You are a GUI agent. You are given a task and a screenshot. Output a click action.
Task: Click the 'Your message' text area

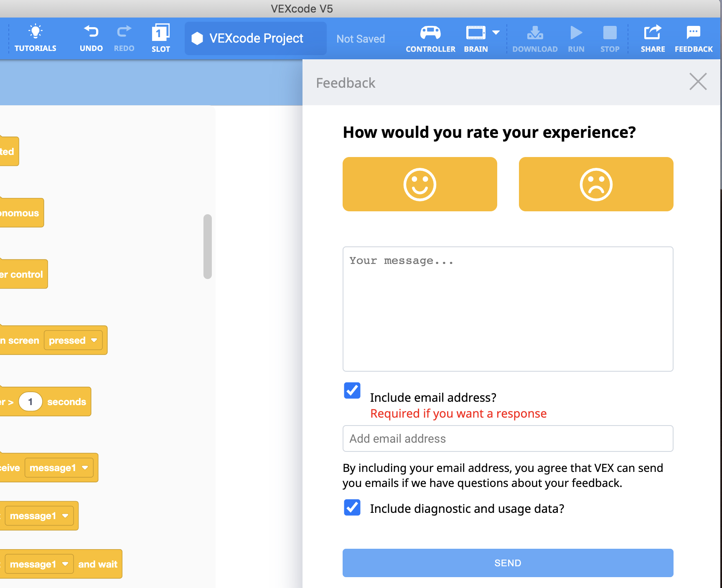pyautogui.click(x=508, y=309)
